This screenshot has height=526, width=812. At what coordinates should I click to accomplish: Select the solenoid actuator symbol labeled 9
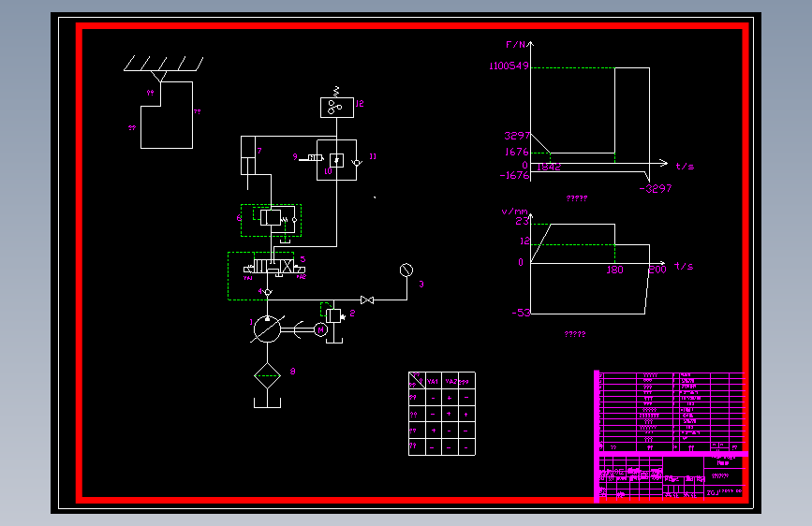pyautogui.click(x=314, y=157)
